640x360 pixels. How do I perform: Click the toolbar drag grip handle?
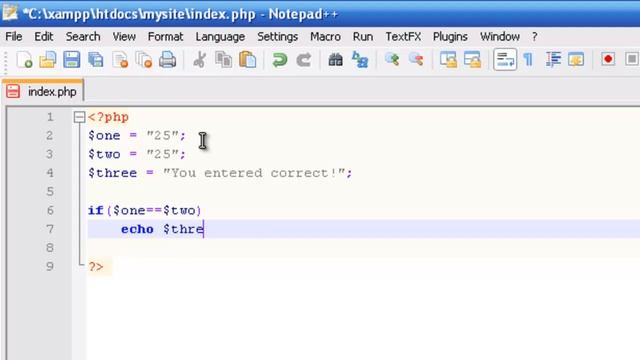[6, 62]
